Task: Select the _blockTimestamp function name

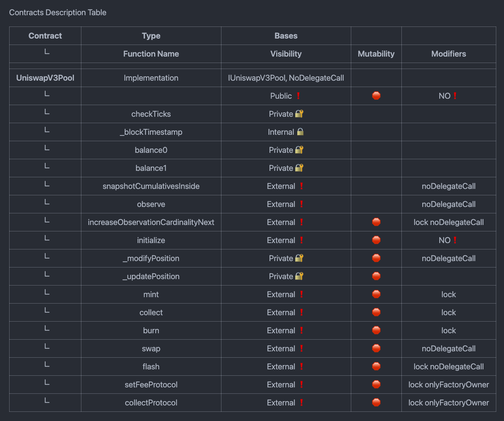Action: (x=151, y=132)
